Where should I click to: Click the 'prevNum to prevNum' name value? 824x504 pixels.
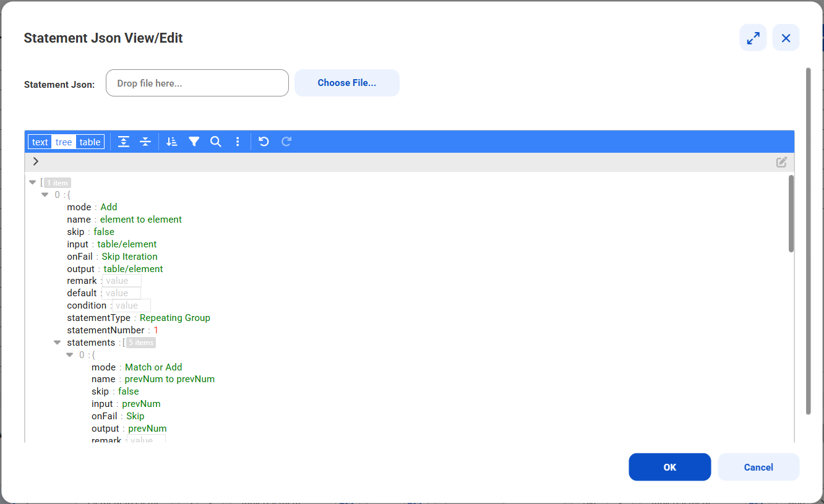click(x=170, y=379)
